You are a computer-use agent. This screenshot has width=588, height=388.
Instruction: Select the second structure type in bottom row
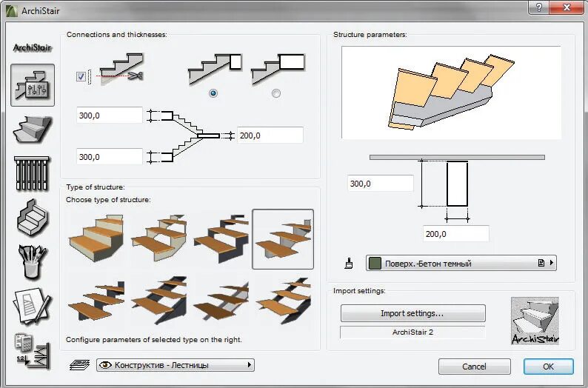[x=159, y=301]
